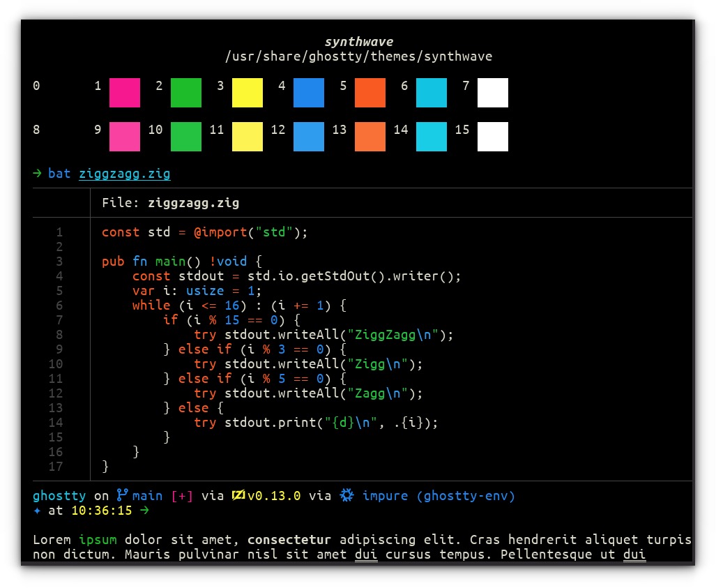Click the magenta color 1 swatch
716x588 pixels.
point(125,93)
